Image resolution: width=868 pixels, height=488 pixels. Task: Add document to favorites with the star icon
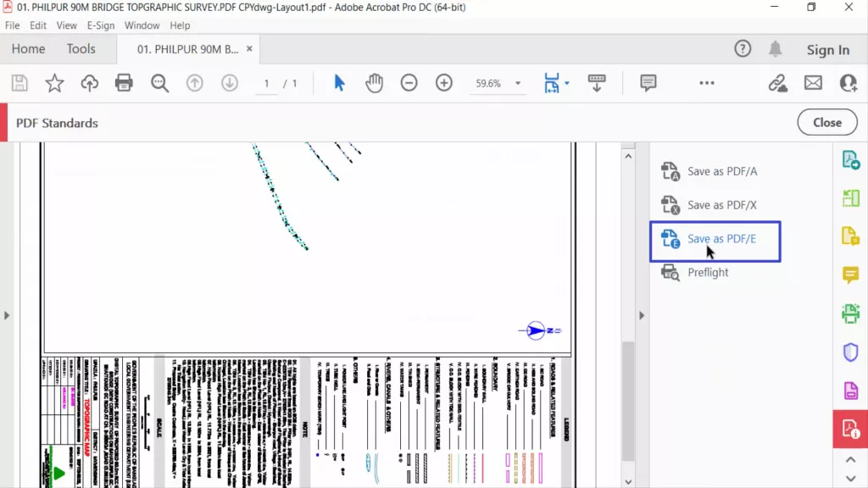tap(54, 83)
